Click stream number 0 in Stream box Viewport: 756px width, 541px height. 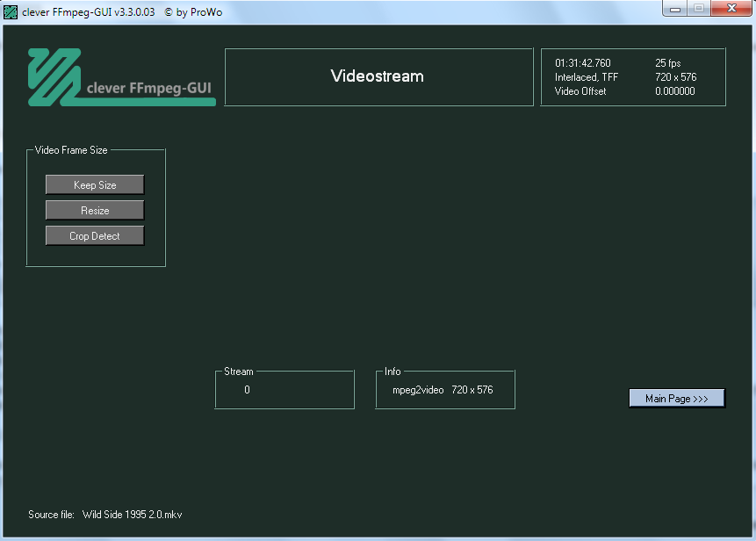pyautogui.click(x=247, y=390)
